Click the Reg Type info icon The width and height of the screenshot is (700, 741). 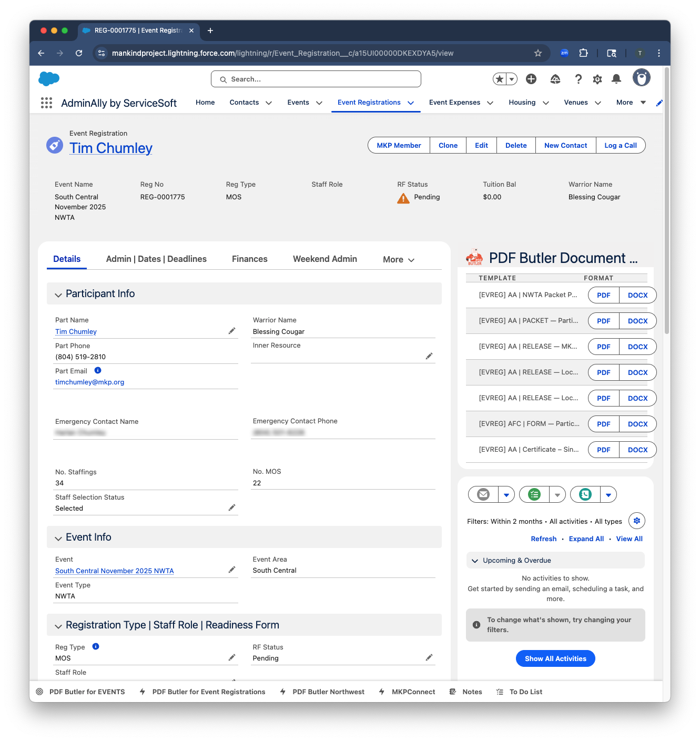[x=96, y=646]
